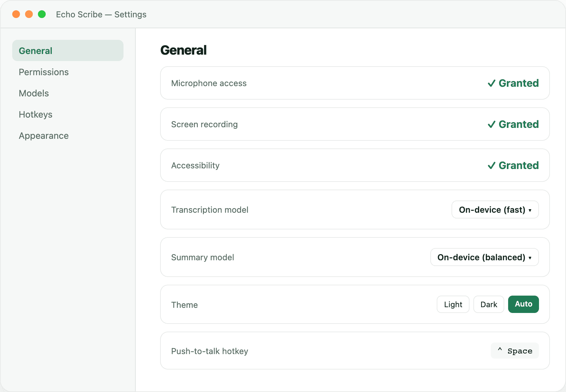566x392 pixels.
Task: Click the Echo Scribe — Settings window title
Action: click(x=101, y=14)
